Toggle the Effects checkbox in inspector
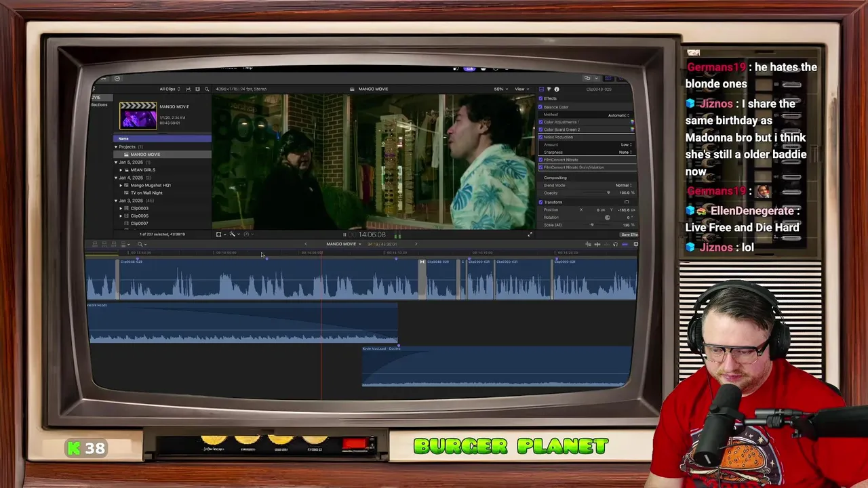Screen dimensions: 868x488 pos(540,98)
